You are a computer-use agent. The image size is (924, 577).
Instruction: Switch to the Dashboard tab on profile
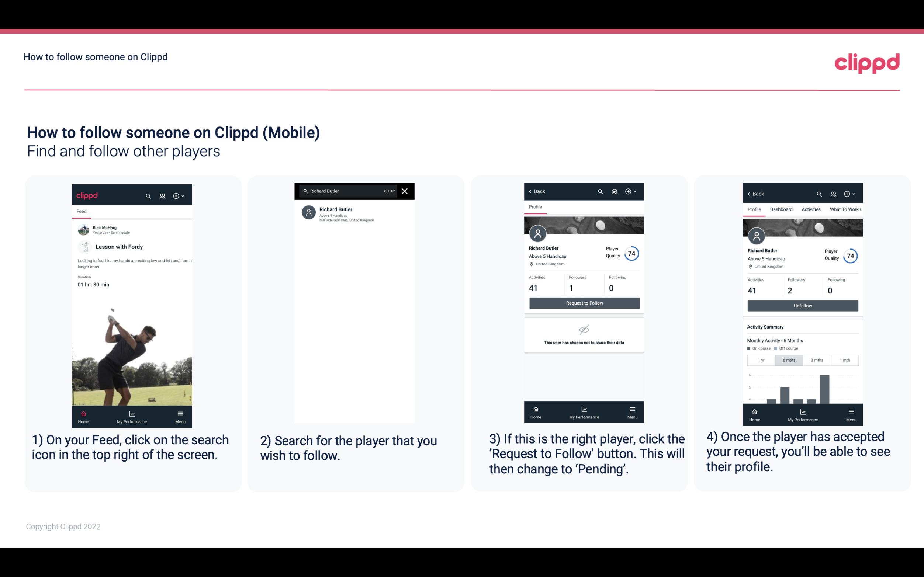point(781,209)
